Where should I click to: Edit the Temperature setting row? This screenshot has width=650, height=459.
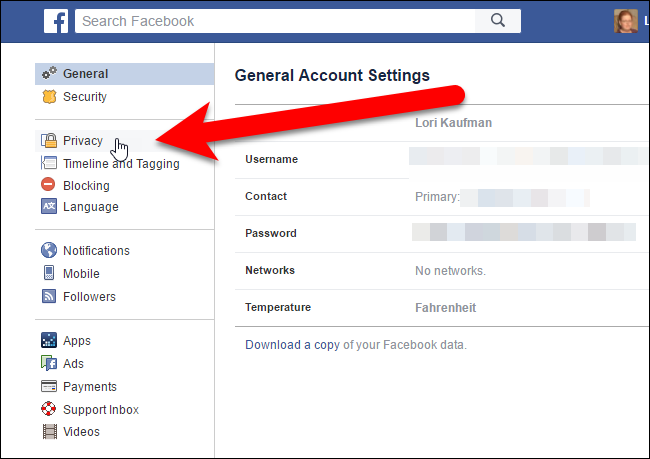(x=440, y=307)
